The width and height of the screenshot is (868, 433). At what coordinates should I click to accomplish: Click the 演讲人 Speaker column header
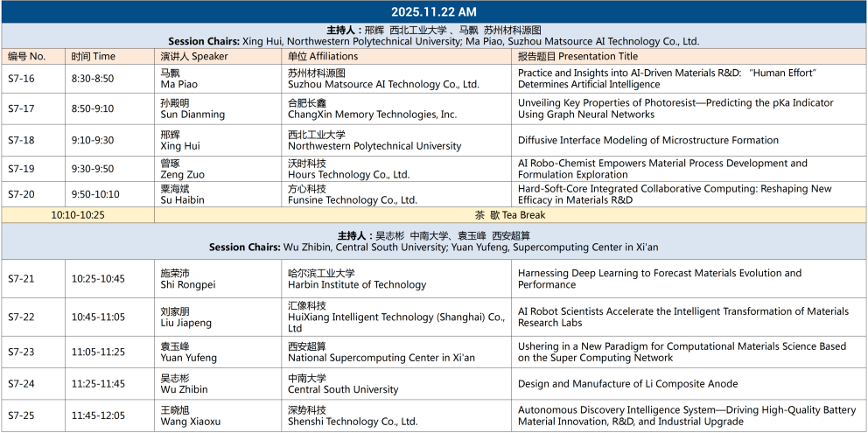(194, 56)
